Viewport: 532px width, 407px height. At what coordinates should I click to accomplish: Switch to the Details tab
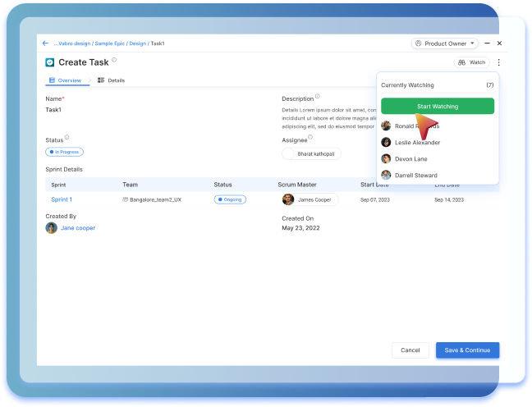[x=112, y=80]
